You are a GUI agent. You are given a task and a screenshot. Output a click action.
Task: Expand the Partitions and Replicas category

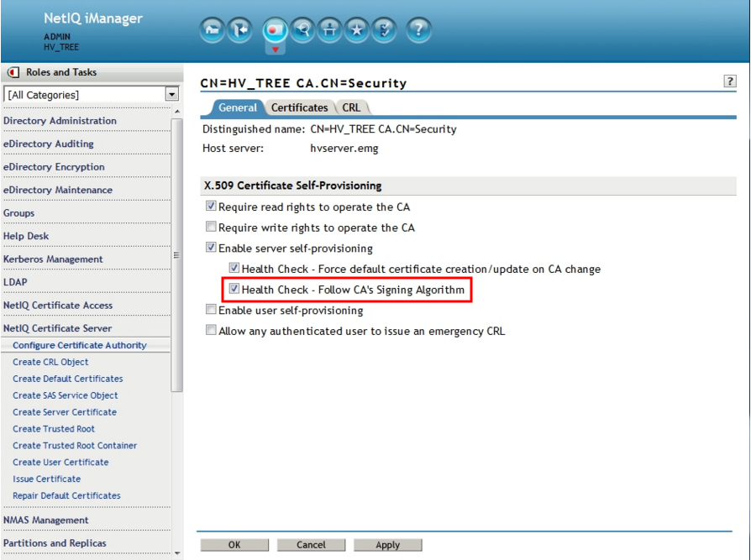(x=55, y=542)
